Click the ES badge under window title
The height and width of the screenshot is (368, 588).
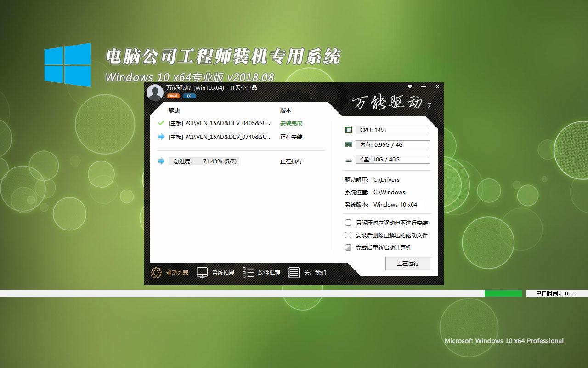[x=189, y=96]
